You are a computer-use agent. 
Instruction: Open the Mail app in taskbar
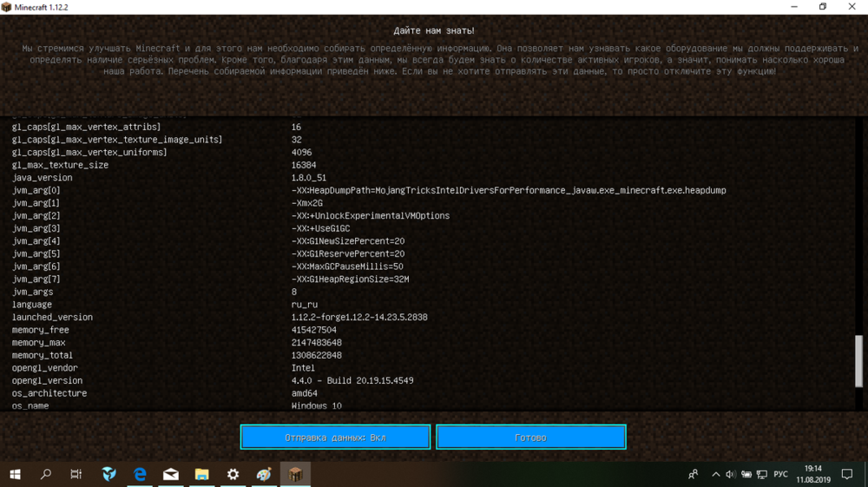click(x=171, y=474)
